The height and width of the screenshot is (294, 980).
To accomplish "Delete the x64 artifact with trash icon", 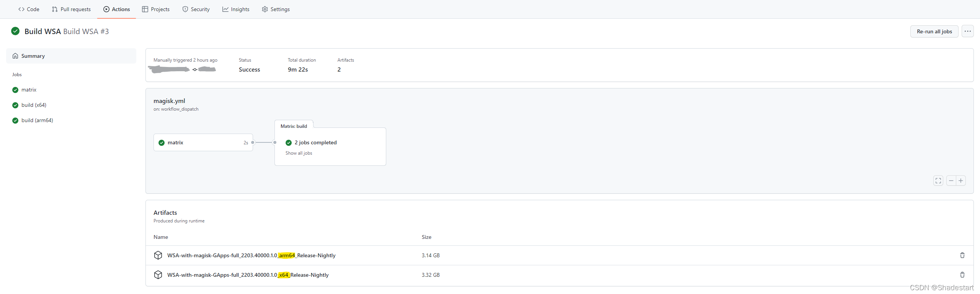I will [x=962, y=275].
